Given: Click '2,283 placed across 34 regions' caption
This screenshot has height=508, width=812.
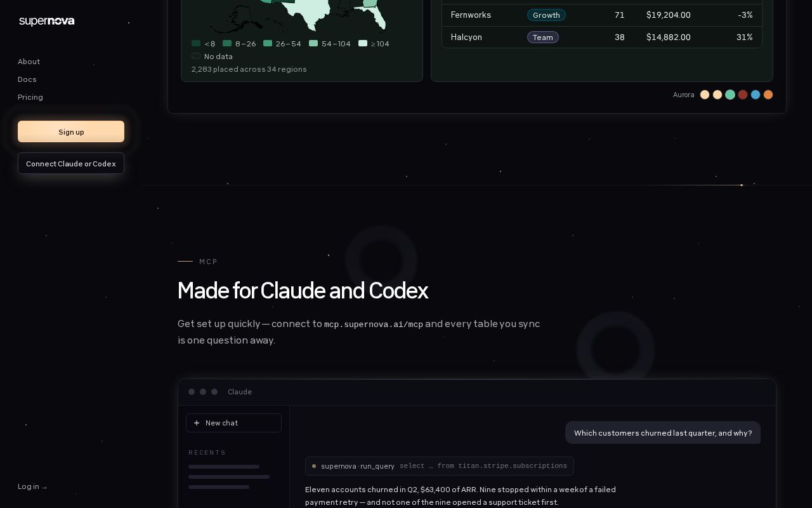Looking at the screenshot, I should (x=249, y=69).
